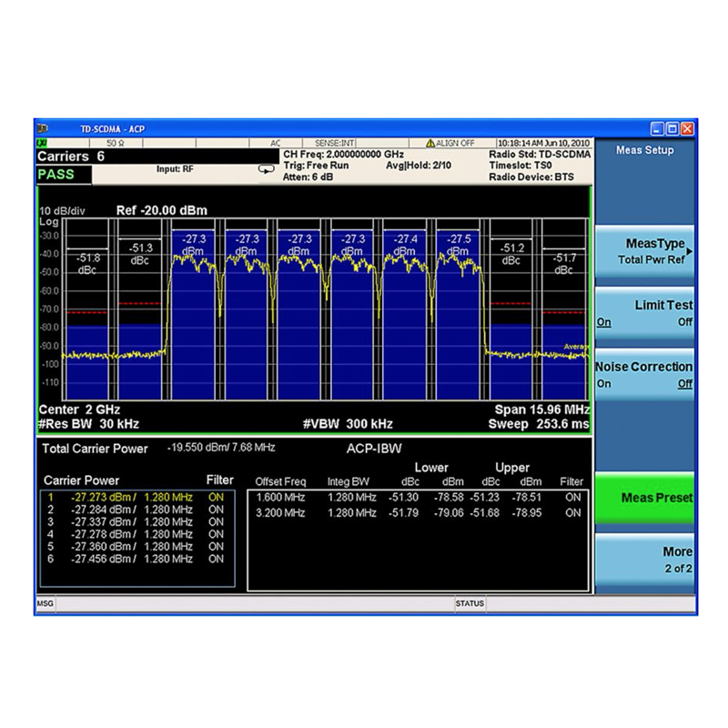Click the Meas Setup menu title

[644, 150]
